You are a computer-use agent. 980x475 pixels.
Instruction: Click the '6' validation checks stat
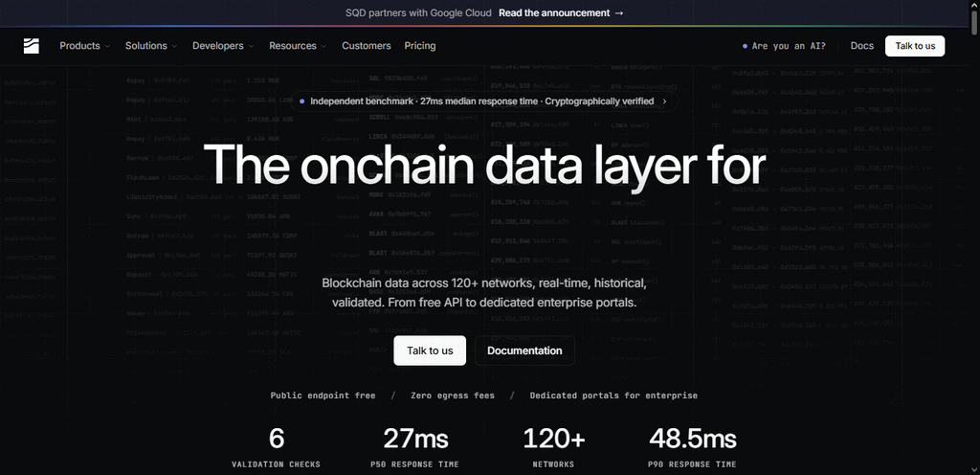point(277,438)
